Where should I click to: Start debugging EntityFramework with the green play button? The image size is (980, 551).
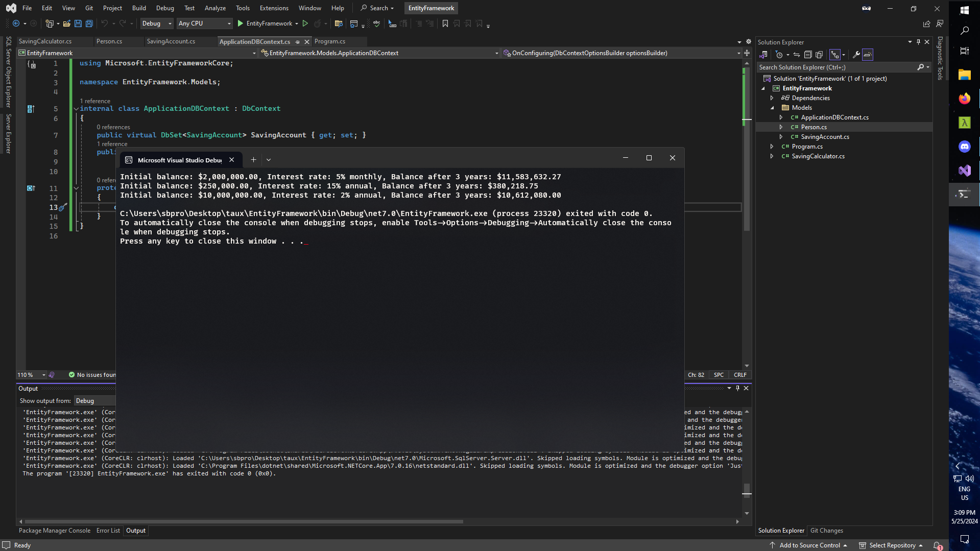coord(240,23)
